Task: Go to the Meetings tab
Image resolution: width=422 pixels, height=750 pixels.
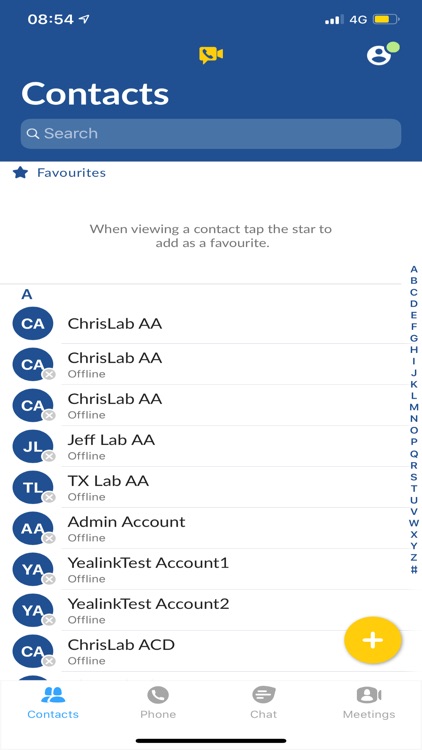Action: [x=369, y=702]
